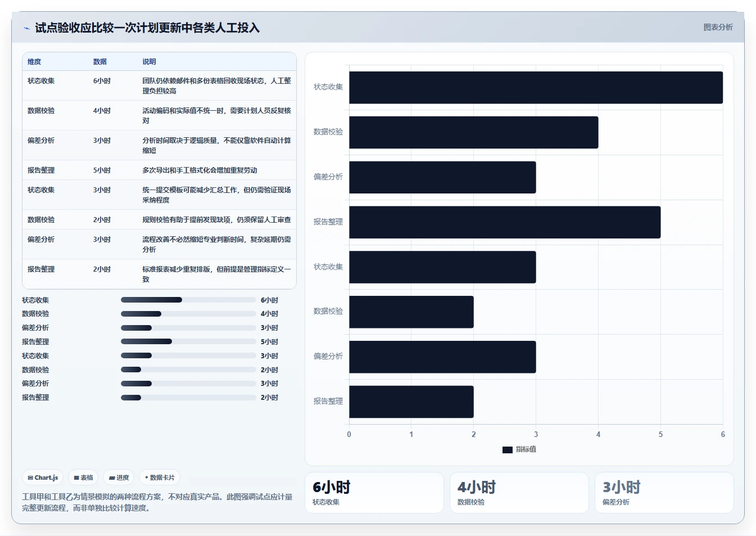
Task: Click the 数据 column header
Action: pyautogui.click(x=100, y=62)
